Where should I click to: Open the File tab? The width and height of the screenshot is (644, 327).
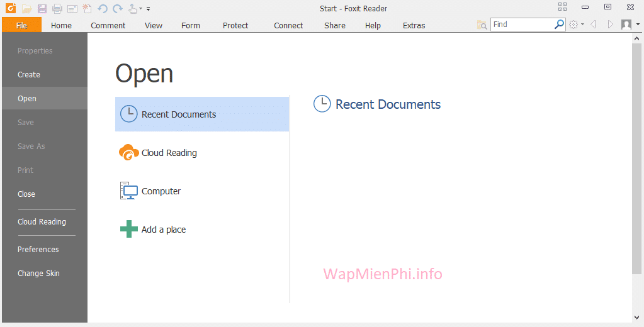click(x=22, y=25)
